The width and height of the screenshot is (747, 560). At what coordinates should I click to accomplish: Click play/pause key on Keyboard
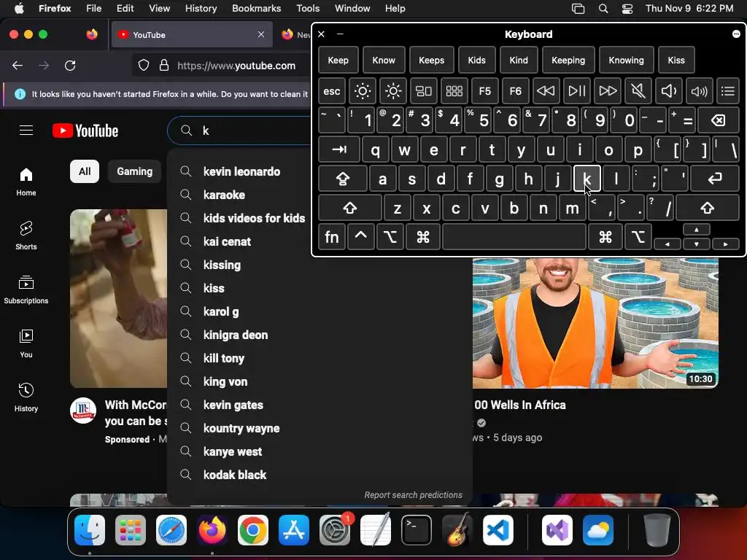(576, 91)
